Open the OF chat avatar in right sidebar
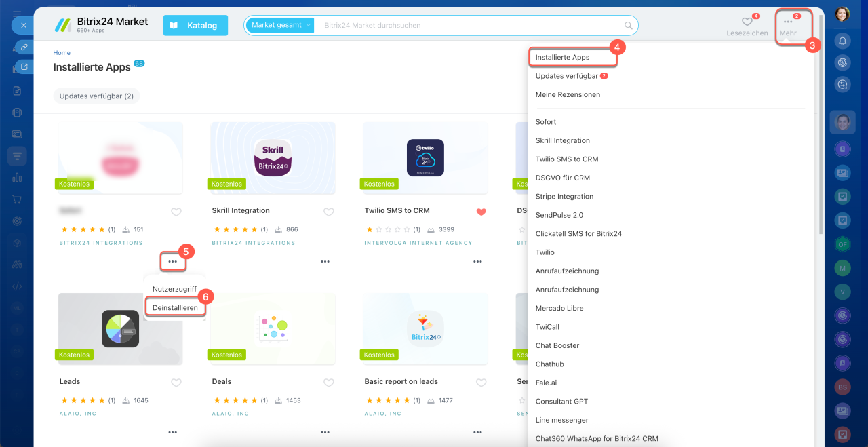868x447 pixels. click(x=843, y=244)
